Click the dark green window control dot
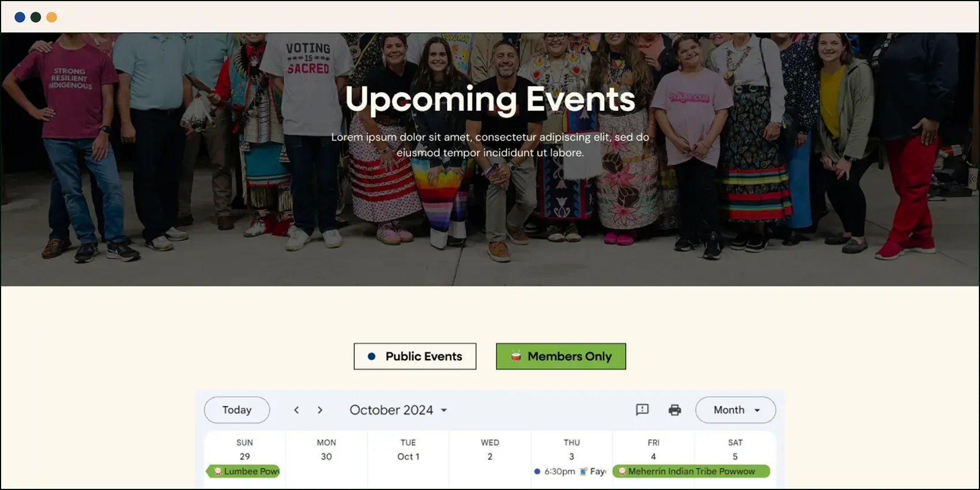The height and width of the screenshot is (490, 980). coord(36,17)
